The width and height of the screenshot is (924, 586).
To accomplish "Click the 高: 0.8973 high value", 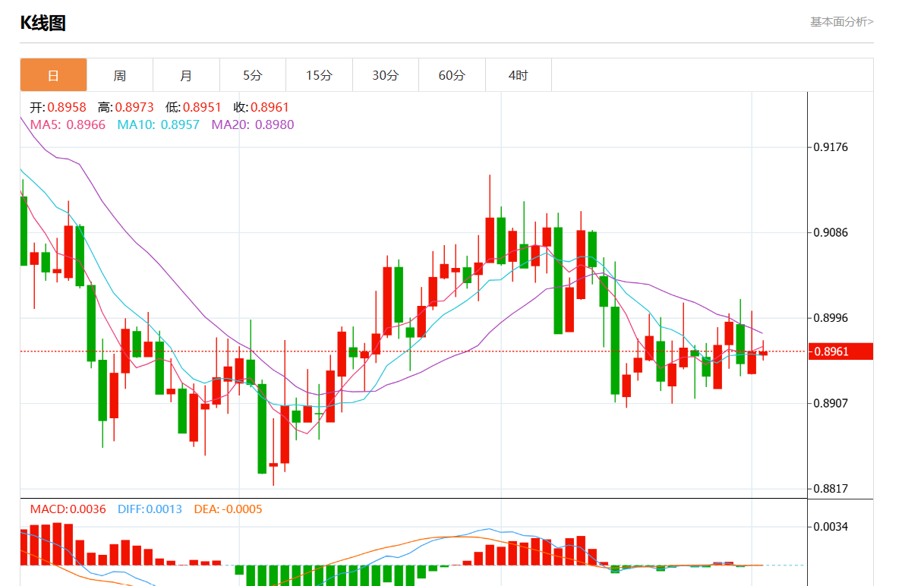I will tap(125, 108).
